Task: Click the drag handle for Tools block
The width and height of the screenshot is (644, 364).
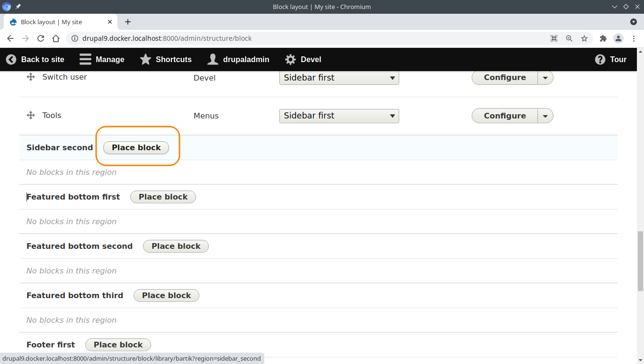Action: 31,115
